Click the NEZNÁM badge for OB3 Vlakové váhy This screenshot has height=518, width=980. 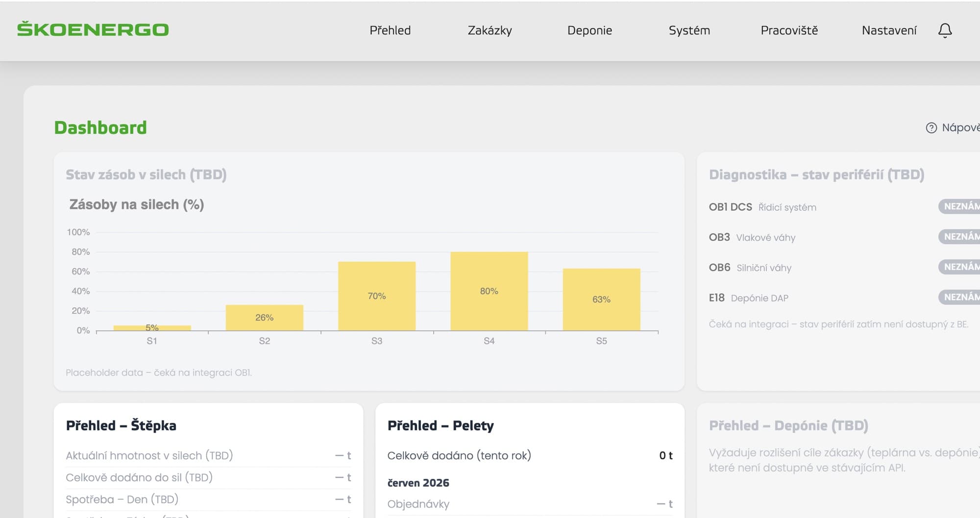click(959, 237)
